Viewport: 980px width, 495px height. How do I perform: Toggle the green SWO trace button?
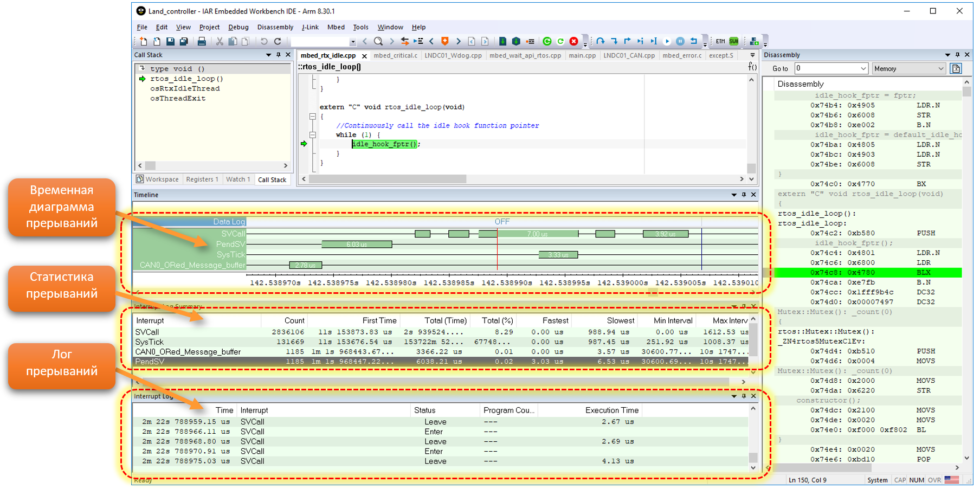point(733,41)
